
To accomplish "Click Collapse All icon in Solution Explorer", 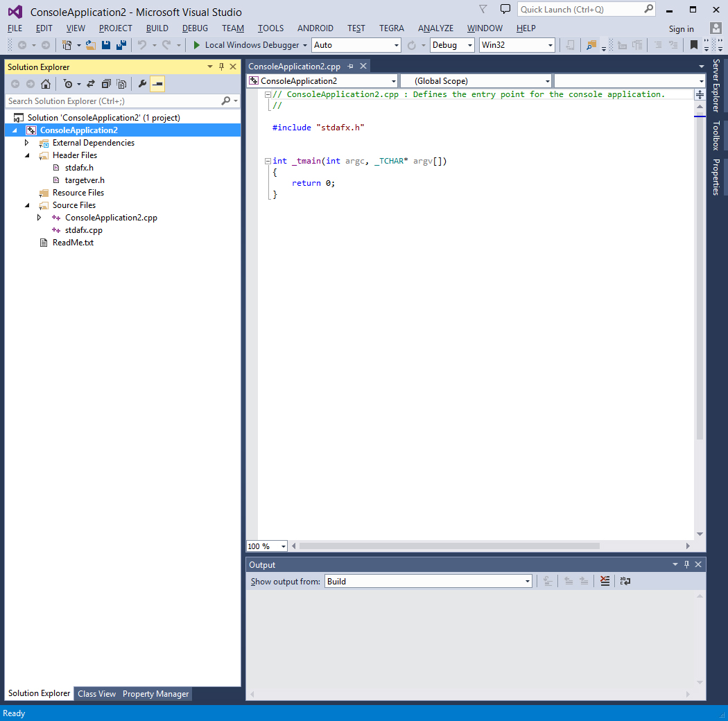I will click(106, 84).
